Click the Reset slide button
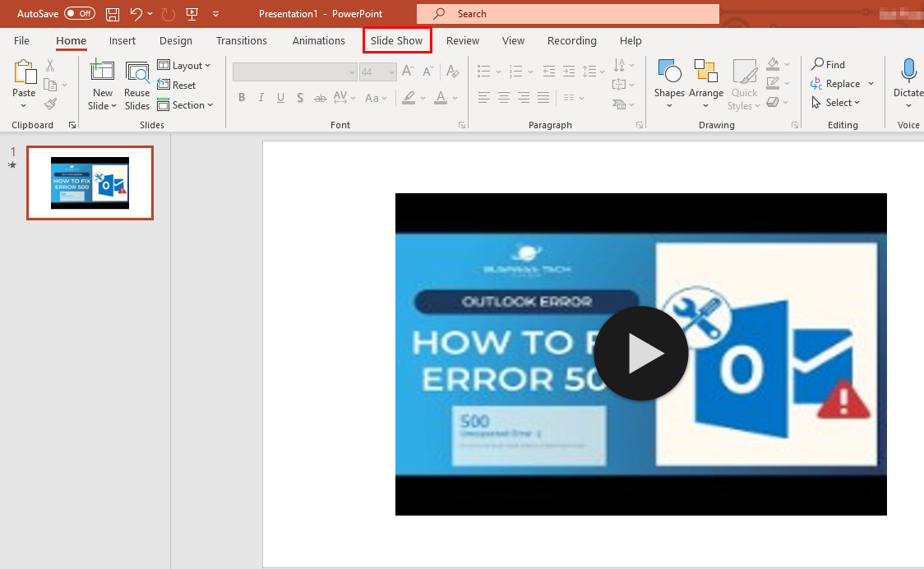This screenshot has height=569, width=924. (x=176, y=85)
